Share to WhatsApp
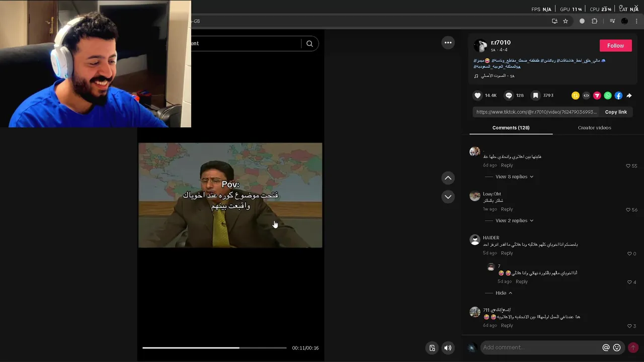644x362 pixels. click(x=608, y=96)
